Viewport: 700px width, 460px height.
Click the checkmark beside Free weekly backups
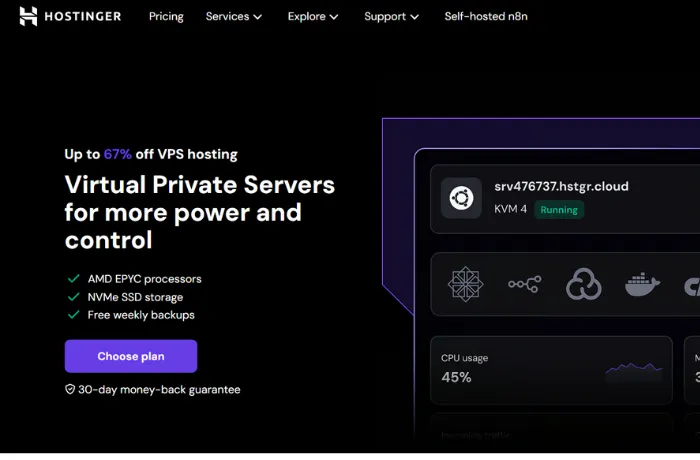point(73,315)
